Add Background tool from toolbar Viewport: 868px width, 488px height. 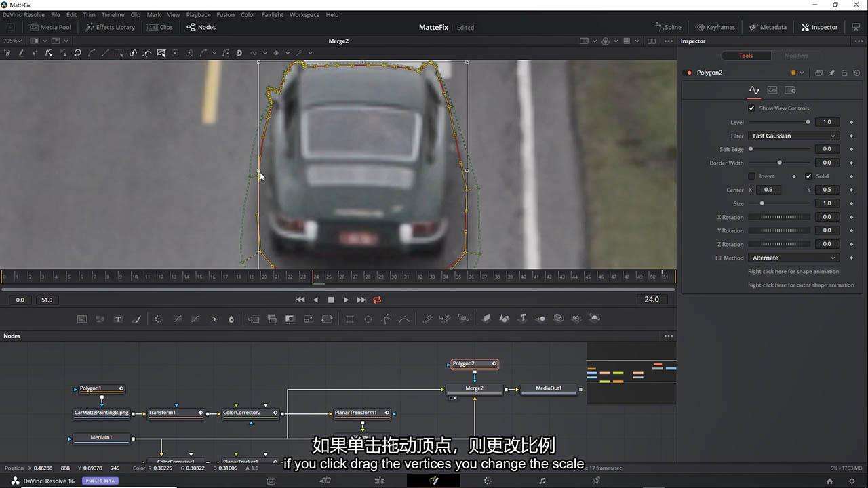82,319
